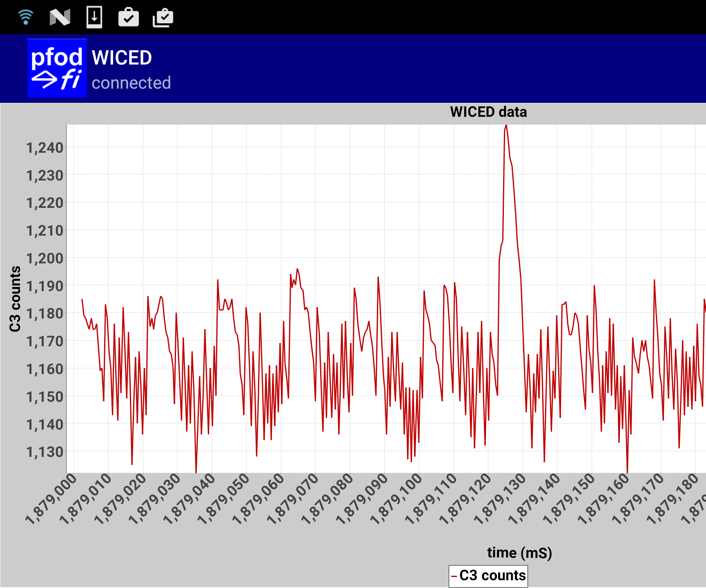Click the WICED data chart title
This screenshot has width=706, height=588.
488,112
